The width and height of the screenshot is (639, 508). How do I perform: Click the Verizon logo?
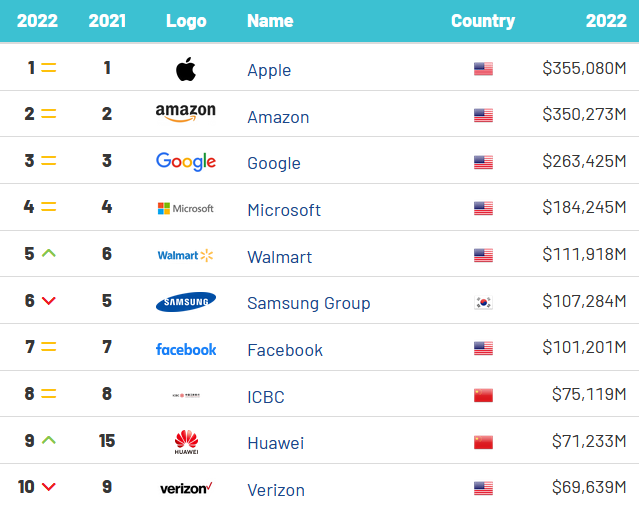[186, 489]
